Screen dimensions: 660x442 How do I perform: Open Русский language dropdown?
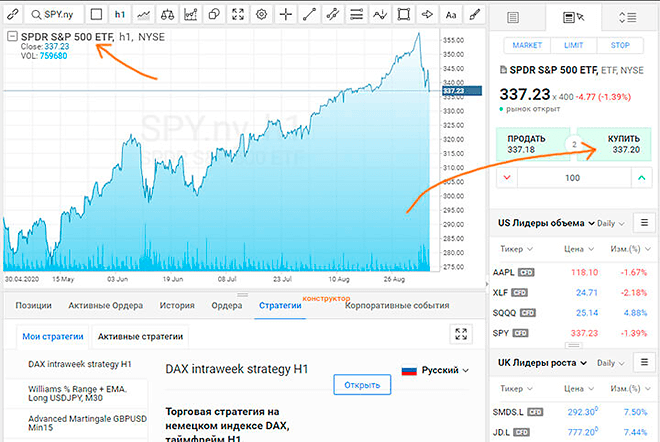435,370
